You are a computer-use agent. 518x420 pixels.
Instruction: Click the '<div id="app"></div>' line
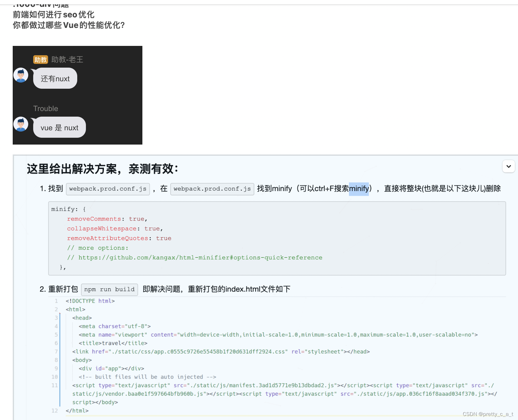(111, 369)
